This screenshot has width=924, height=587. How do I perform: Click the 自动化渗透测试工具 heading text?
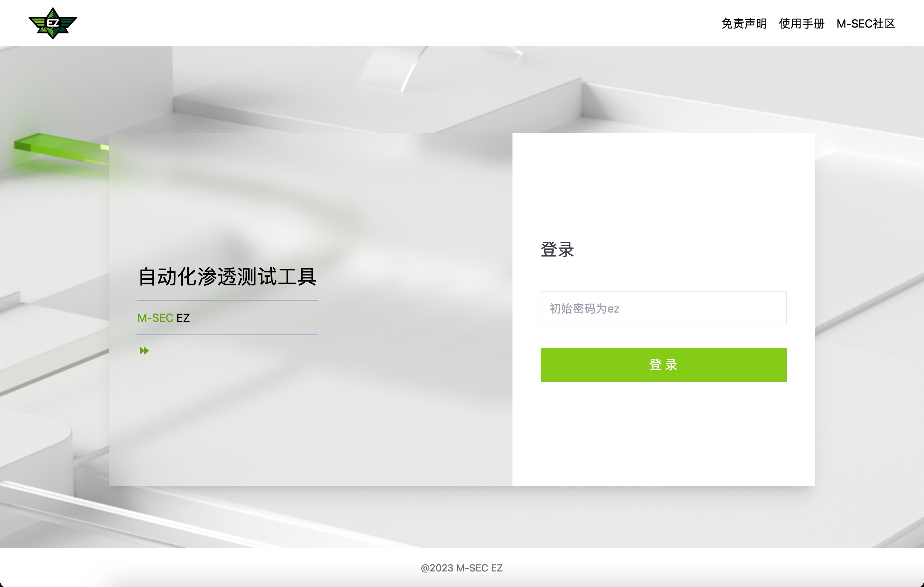click(x=227, y=277)
